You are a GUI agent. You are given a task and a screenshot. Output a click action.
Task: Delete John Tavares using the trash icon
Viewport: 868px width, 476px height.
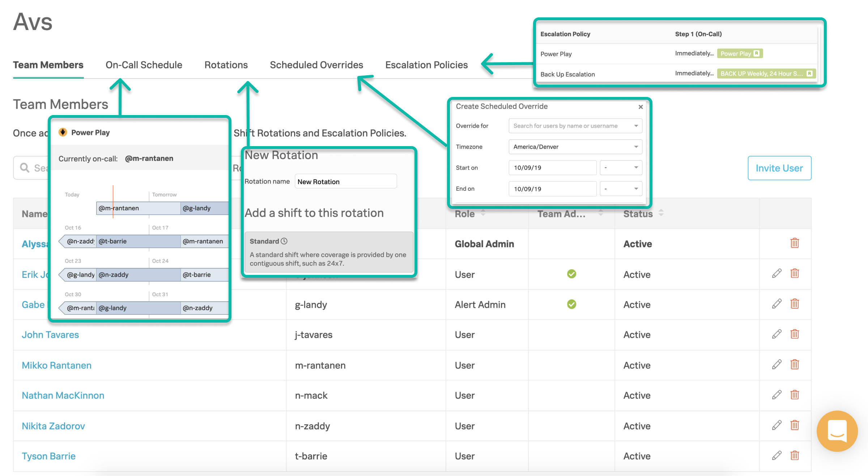794,334
